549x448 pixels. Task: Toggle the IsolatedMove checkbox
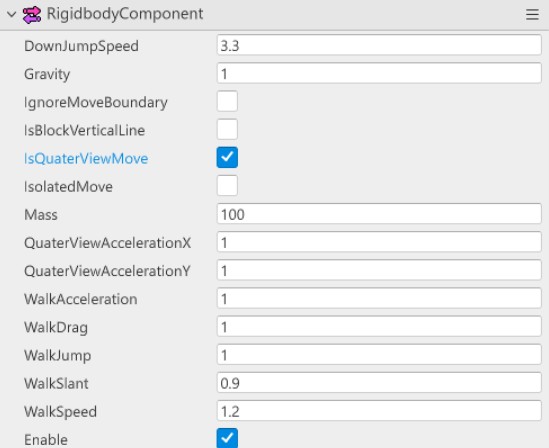pyautogui.click(x=227, y=186)
